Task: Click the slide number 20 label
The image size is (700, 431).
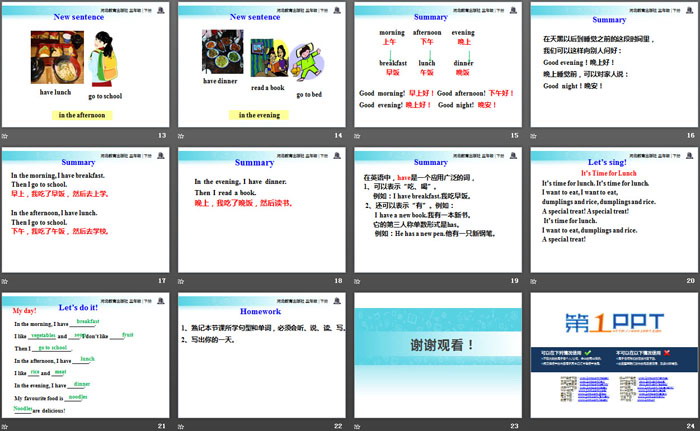Action: (x=691, y=280)
